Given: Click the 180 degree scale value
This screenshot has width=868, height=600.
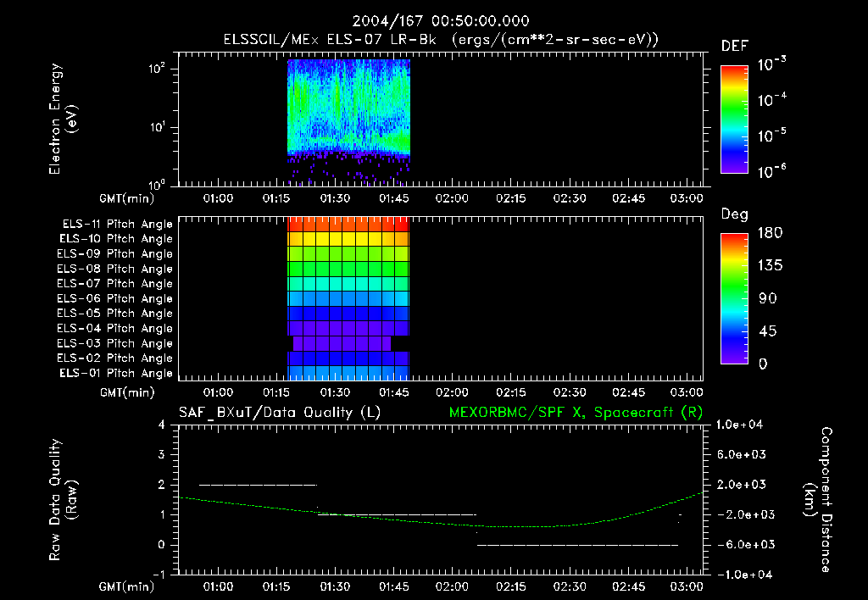Looking at the screenshot, I should click(770, 232).
